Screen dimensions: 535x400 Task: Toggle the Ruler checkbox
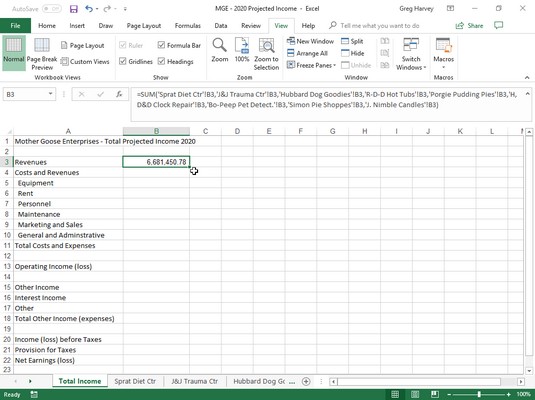(123, 45)
